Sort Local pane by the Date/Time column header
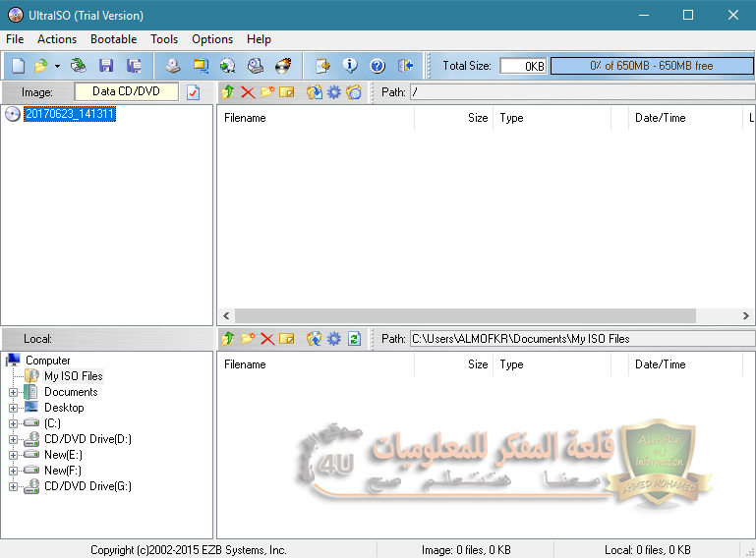Screen dimensions: 756x558 [x=685, y=364]
